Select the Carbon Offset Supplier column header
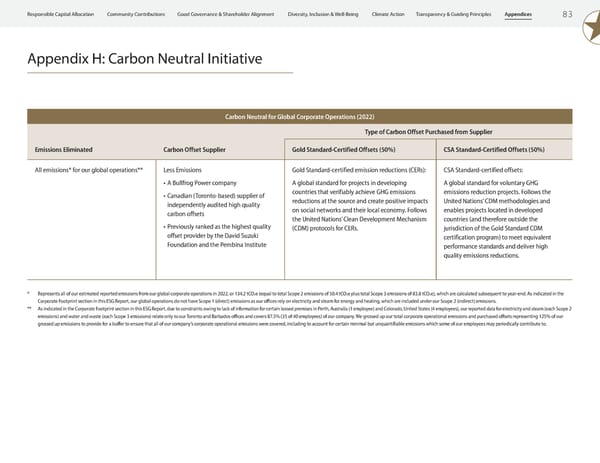Image resolution: width=600 pixels, height=463 pixels. 195,149
